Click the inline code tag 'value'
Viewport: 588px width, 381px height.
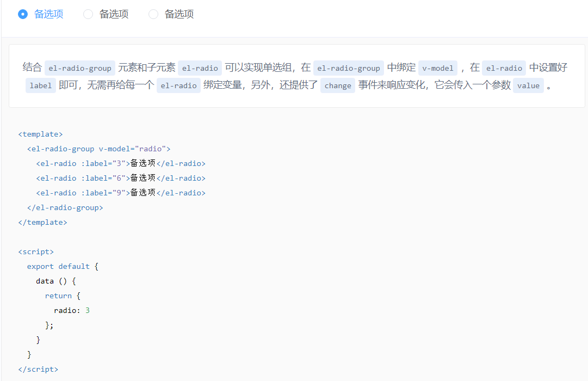click(x=528, y=85)
